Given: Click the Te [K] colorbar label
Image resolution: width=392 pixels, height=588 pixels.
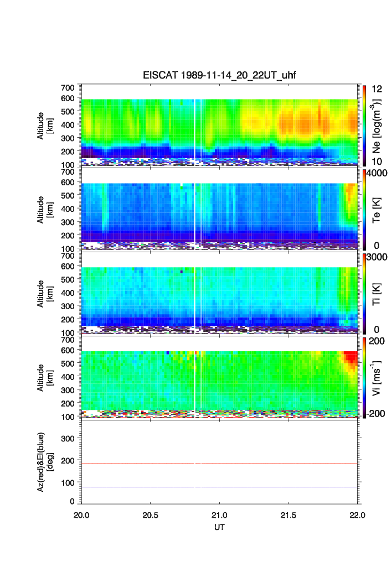Looking at the screenshot, I should pyautogui.click(x=376, y=209).
